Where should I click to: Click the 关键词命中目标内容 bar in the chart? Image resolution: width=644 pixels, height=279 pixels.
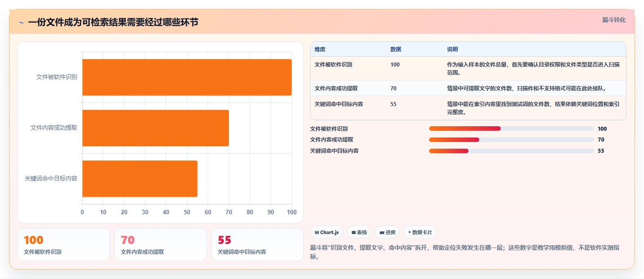click(x=140, y=178)
